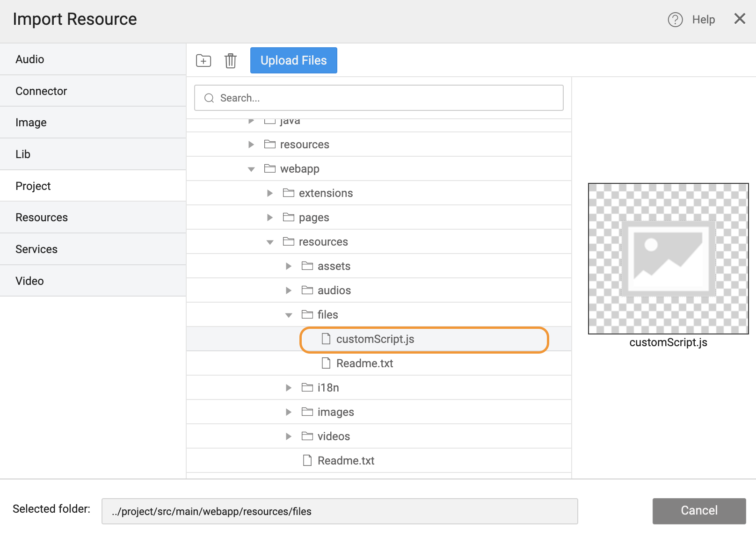The image size is (756, 537).
Task: Click the webapp folder icon
Action: [269, 168]
